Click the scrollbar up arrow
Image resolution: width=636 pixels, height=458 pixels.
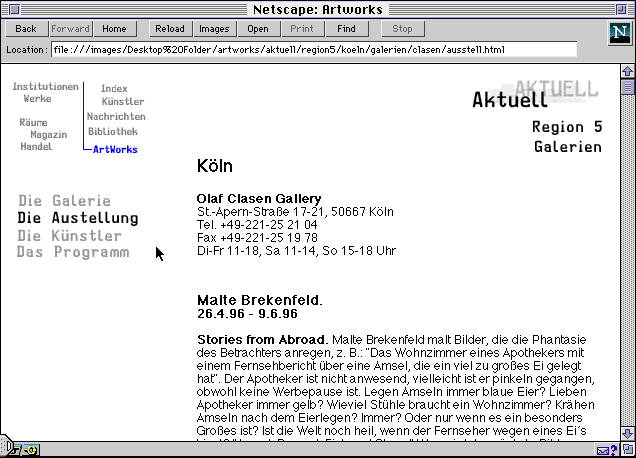pyautogui.click(x=627, y=71)
